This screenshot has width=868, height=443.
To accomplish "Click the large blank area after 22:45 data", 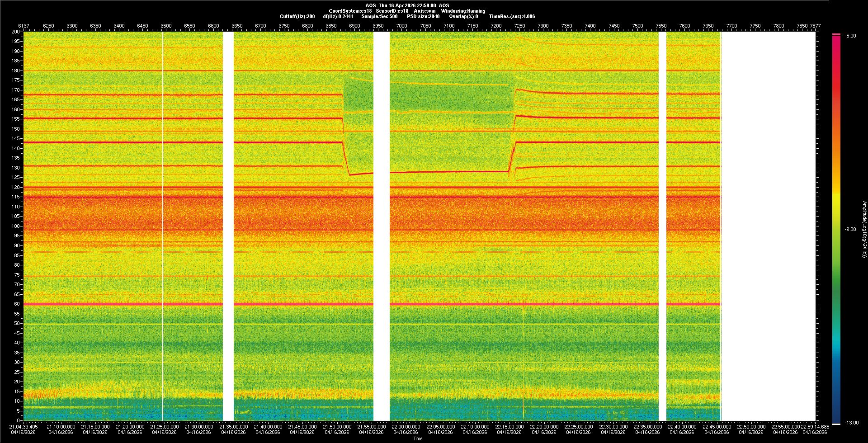I will pyautogui.click(x=768, y=226).
